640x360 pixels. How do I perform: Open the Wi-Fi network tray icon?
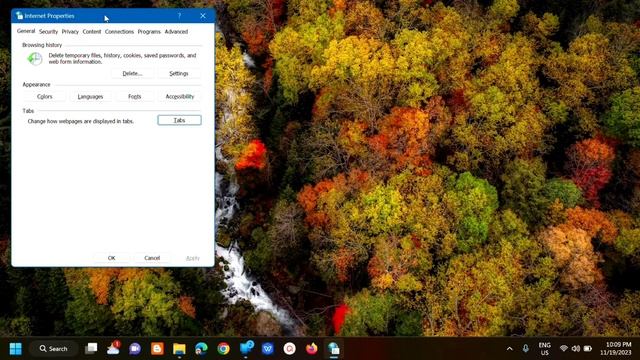pyautogui.click(x=564, y=349)
